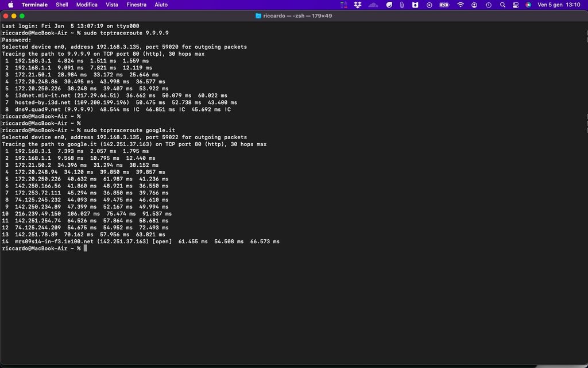Click the green full-screen window button
Image resolution: width=588 pixels, height=368 pixels.
click(22, 16)
